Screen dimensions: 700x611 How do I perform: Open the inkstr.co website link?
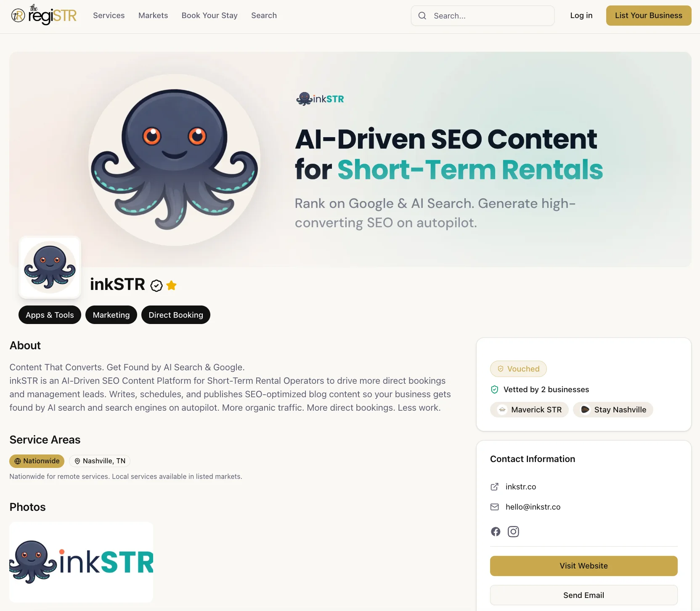[x=521, y=486]
